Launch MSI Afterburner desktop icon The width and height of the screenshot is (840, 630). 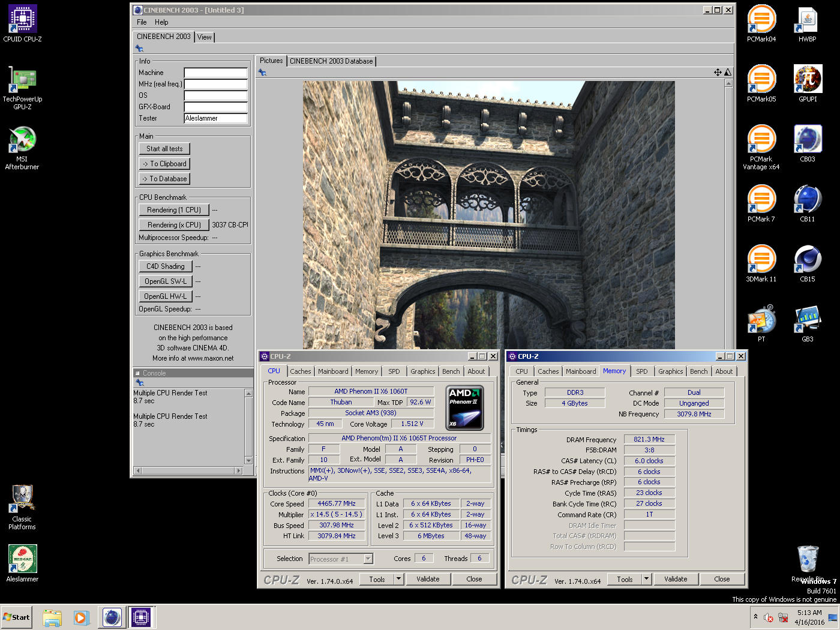coord(22,148)
